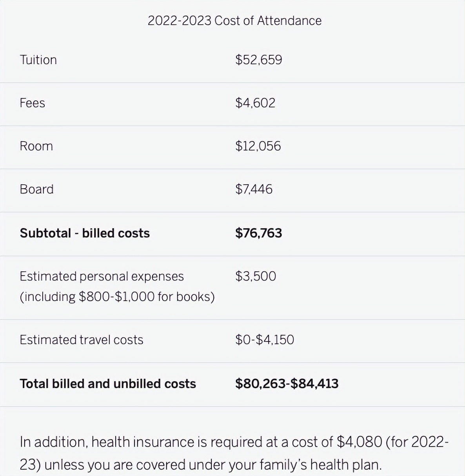Image resolution: width=465 pixels, height=476 pixels.
Task: Select the $0-$4,150 travel cost range
Action: click(265, 340)
